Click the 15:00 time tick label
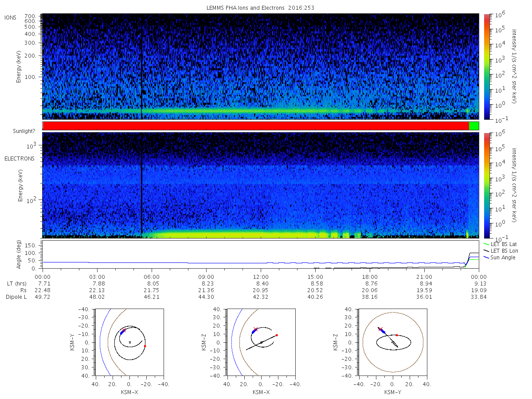 click(x=315, y=277)
